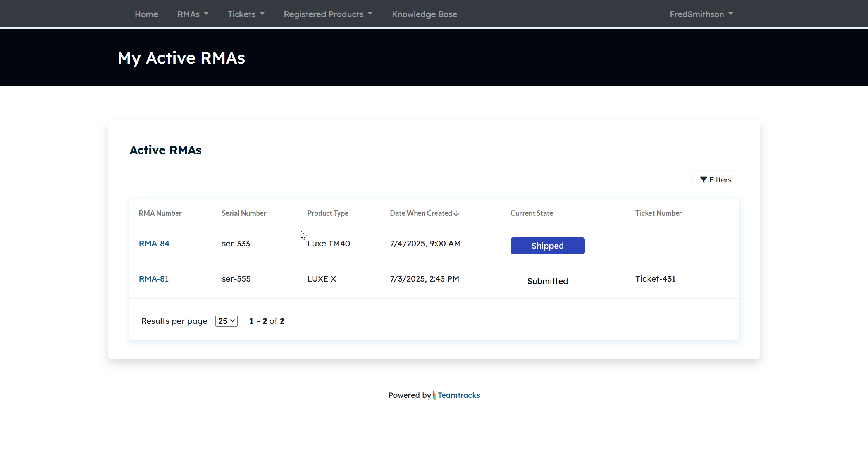Screen dimensions: 868x464
Task: Sort by Ticket Number column header
Action: [x=658, y=213]
